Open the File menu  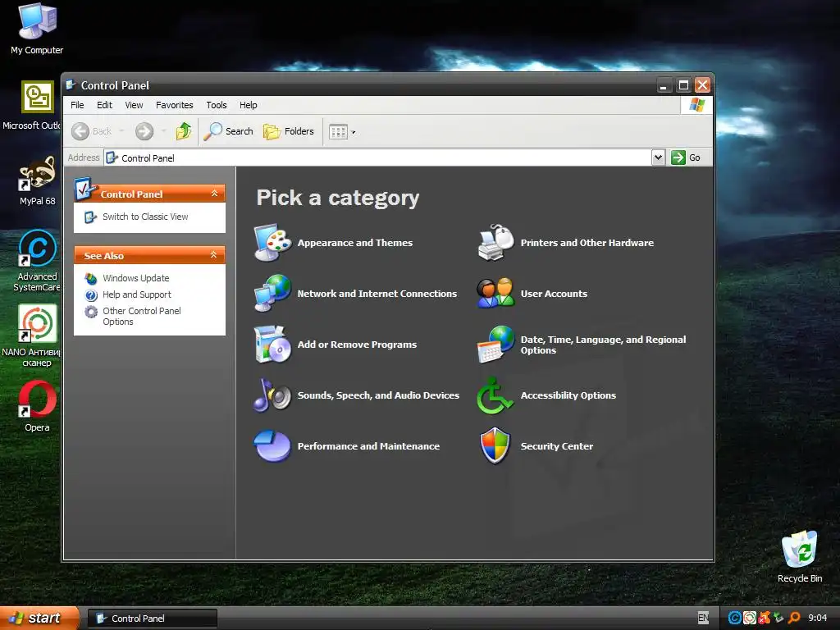point(77,105)
